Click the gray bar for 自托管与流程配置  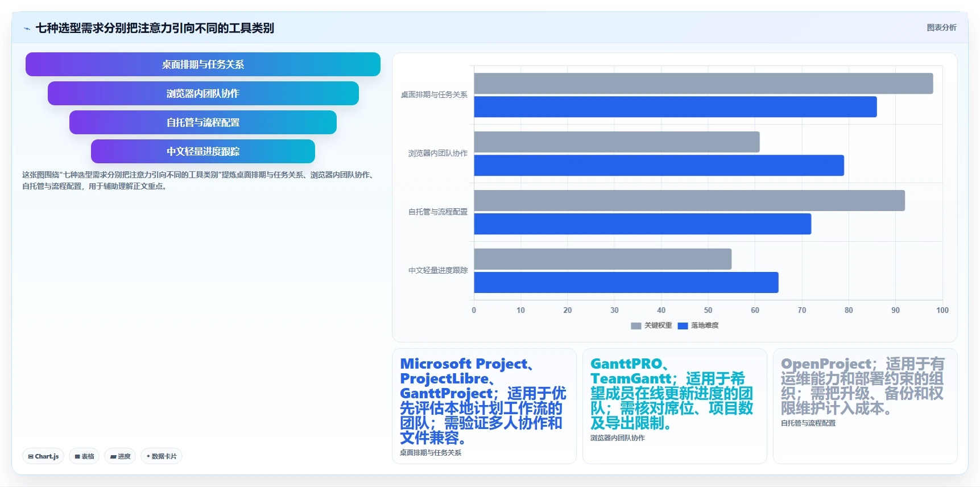pyautogui.click(x=689, y=201)
